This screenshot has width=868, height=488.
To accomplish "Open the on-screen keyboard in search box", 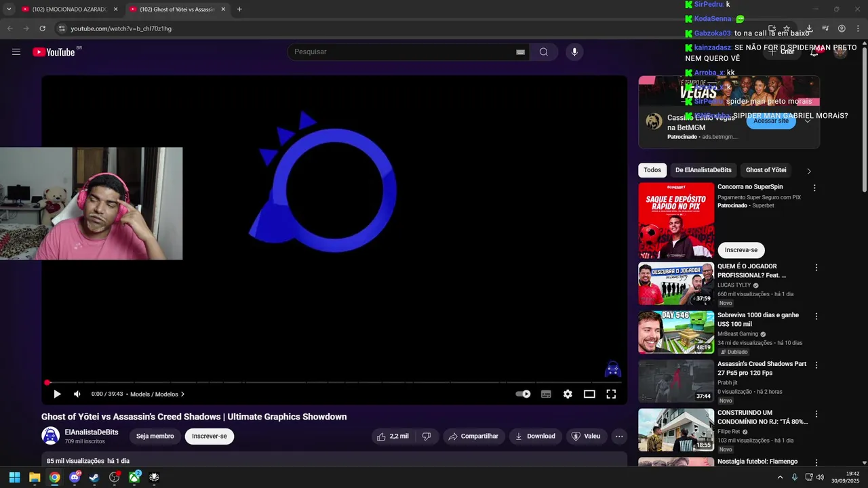I will coord(520,52).
